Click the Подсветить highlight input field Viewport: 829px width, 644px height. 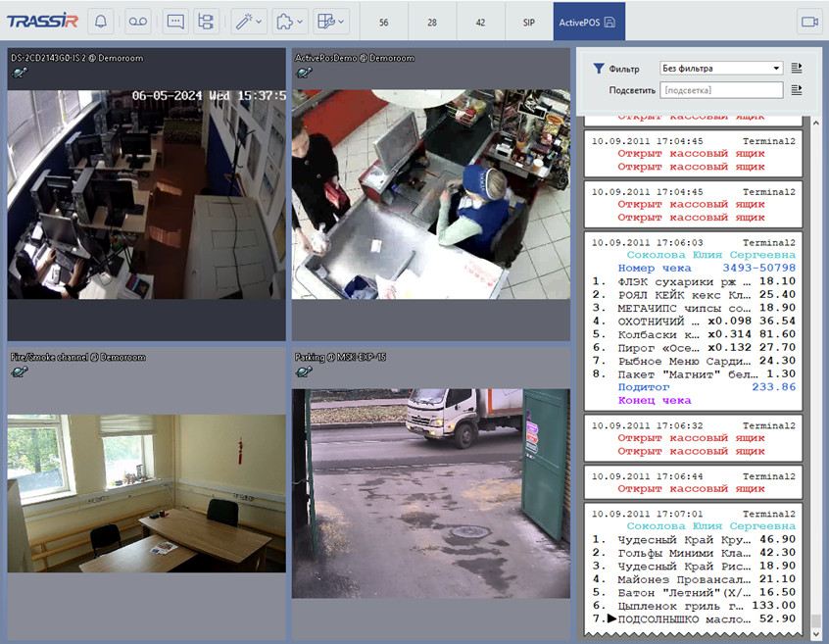coord(720,90)
